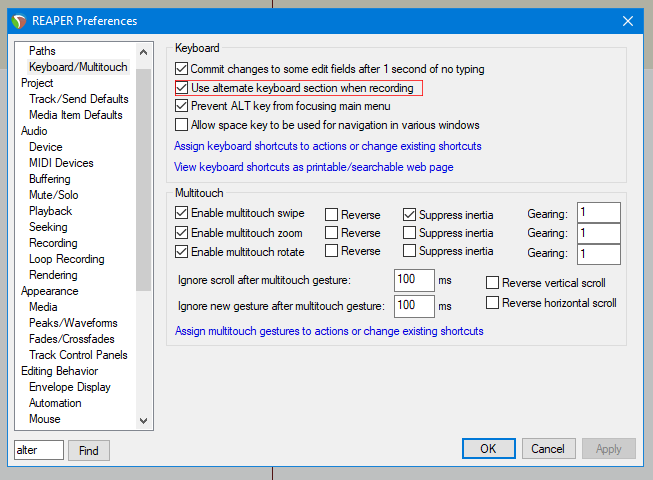Open the 'Recording' preferences page
Viewport: 653px width, 480px height.
[53, 243]
